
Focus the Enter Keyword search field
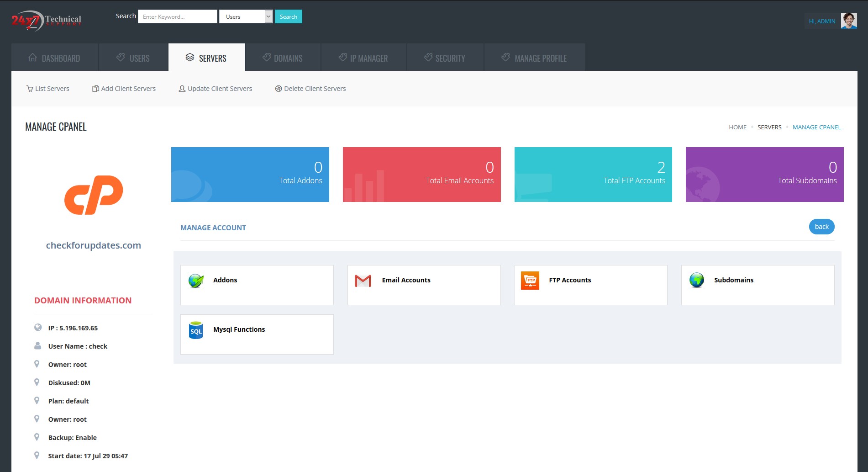tap(177, 17)
